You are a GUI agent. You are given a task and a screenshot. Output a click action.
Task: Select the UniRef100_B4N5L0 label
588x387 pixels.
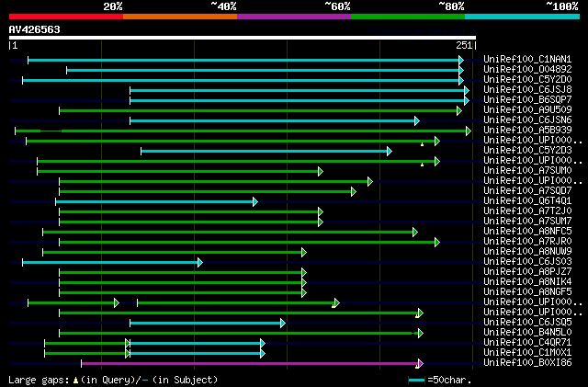click(527, 333)
